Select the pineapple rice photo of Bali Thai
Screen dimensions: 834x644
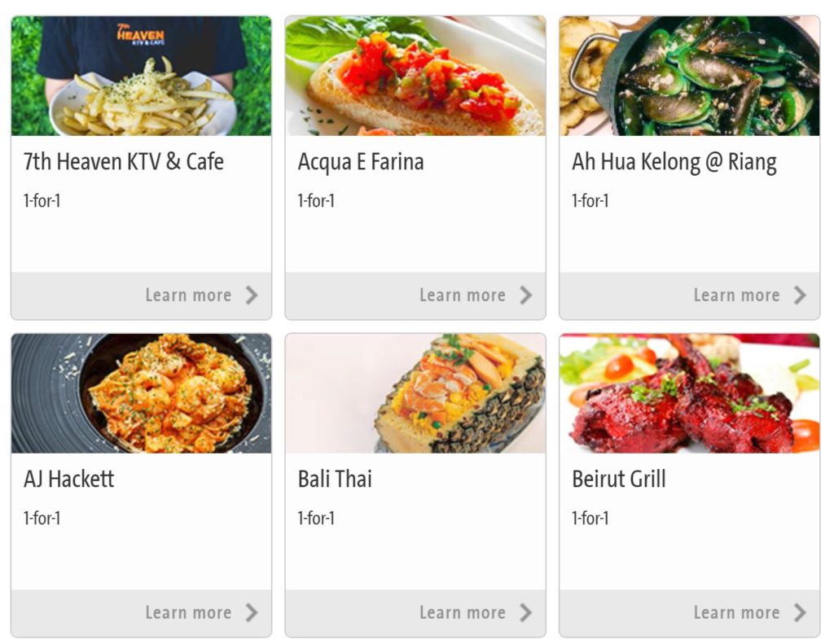coord(415,393)
